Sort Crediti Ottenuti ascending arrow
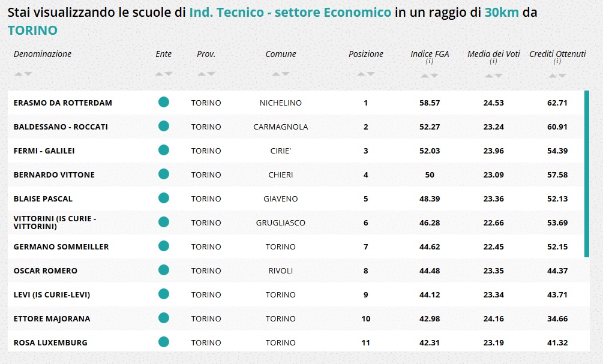Screen dimensions: 603x364 pos(552,76)
